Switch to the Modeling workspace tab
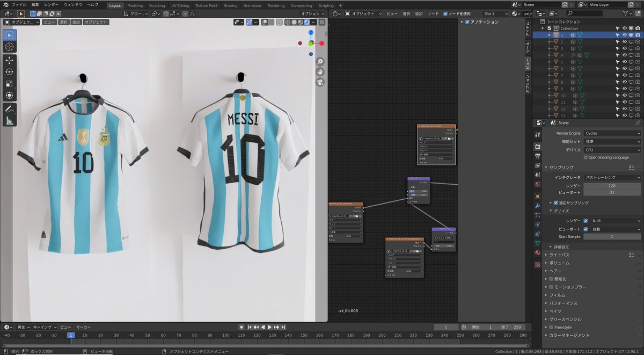 click(x=135, y=5)
